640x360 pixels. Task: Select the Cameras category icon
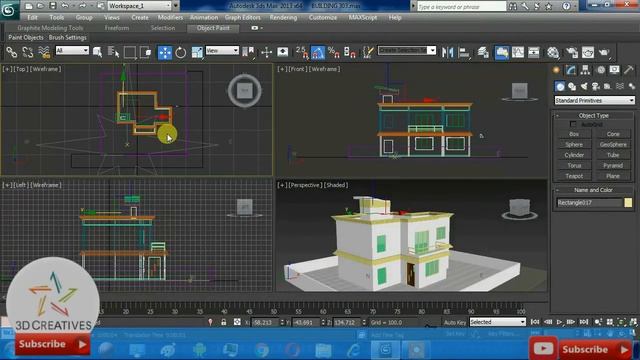(x=596, y=86)
